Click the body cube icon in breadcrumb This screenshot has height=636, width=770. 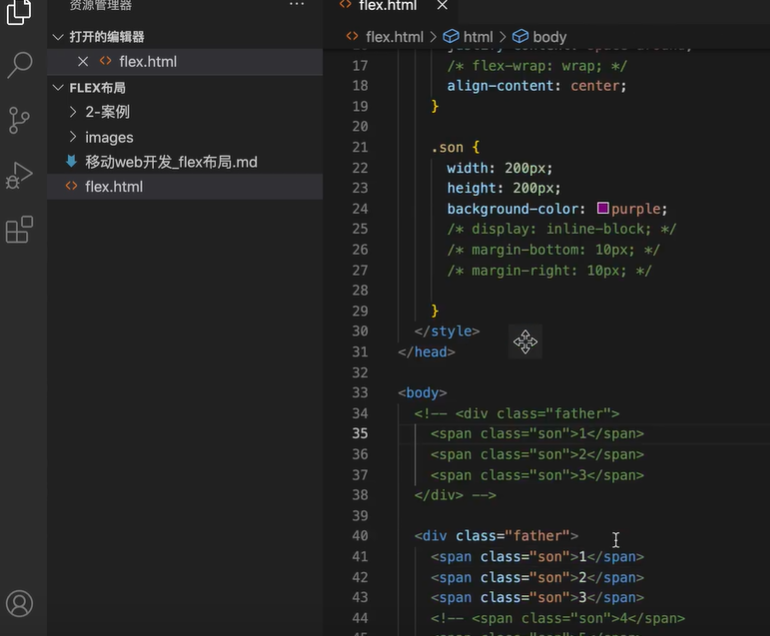click(x=520, y=36)
